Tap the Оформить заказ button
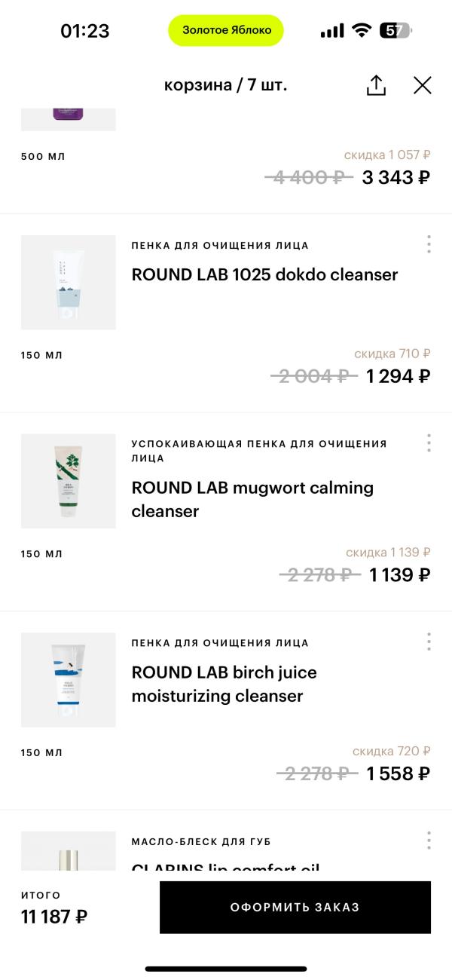The height and width of the screenshot is (980, 452). coord(295,908)
